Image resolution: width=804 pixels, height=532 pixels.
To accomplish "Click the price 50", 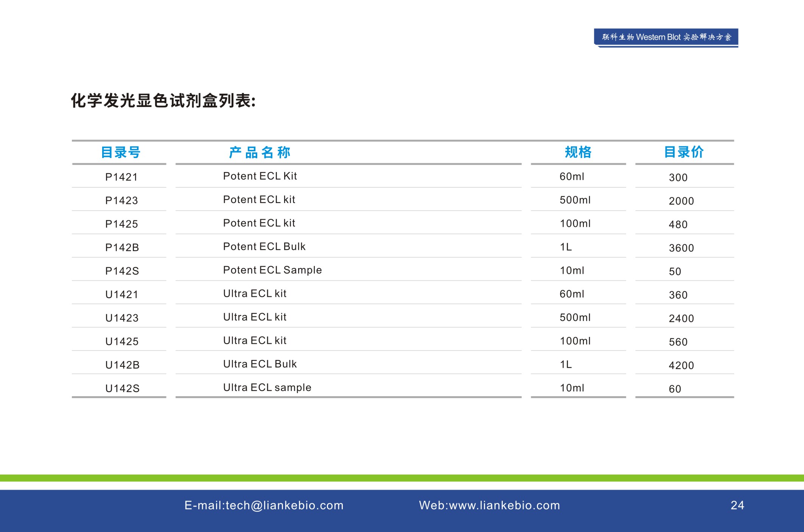I will click(675, 271).
